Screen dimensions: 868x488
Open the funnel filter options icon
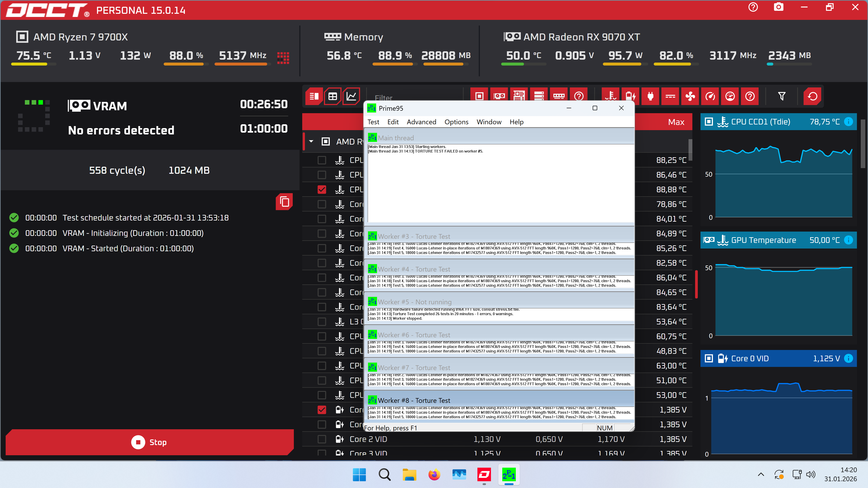tap(782, 96)
